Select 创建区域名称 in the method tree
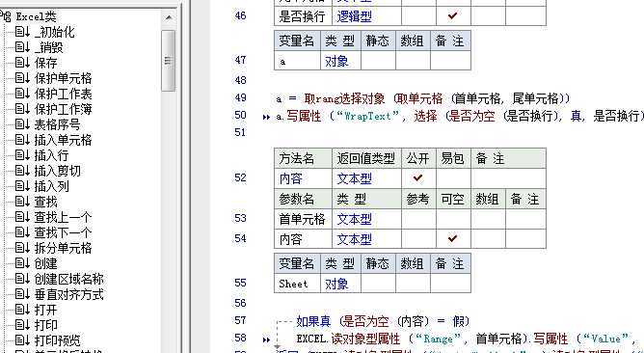The width and height of the screenshot is (644, 353). [68, 279]
